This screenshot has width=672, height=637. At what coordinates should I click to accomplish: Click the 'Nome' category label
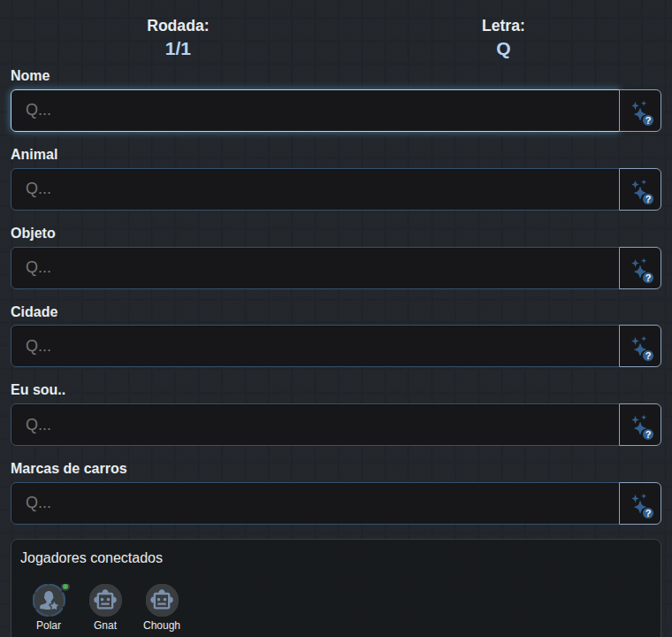(x=30, y=75)
